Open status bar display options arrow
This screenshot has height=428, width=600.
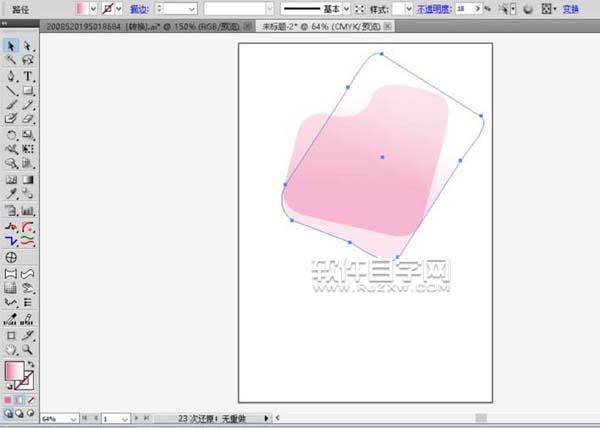[266, 418]
